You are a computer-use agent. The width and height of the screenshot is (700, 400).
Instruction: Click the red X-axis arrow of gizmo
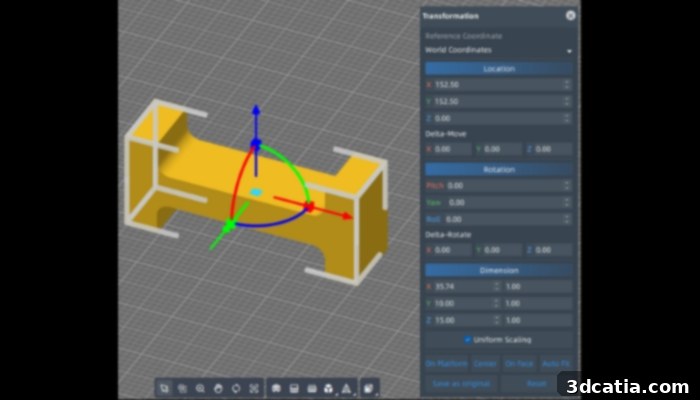click(x=346, y=217)
